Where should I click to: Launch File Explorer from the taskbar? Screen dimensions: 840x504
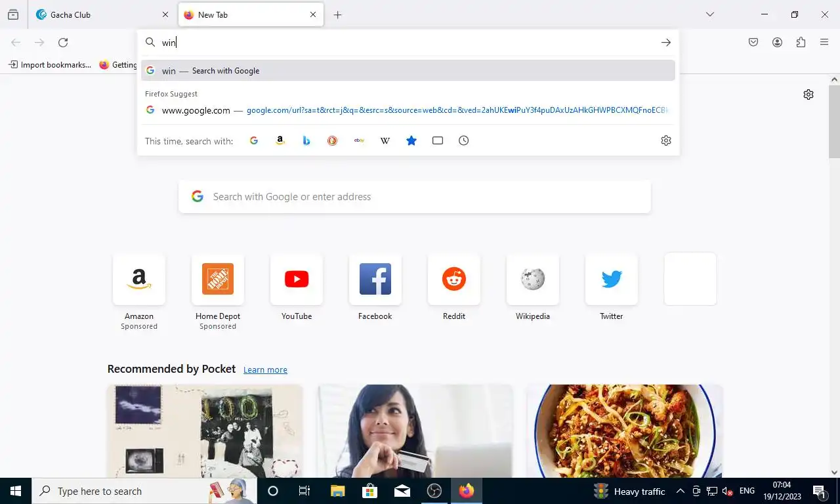point(337,491)
